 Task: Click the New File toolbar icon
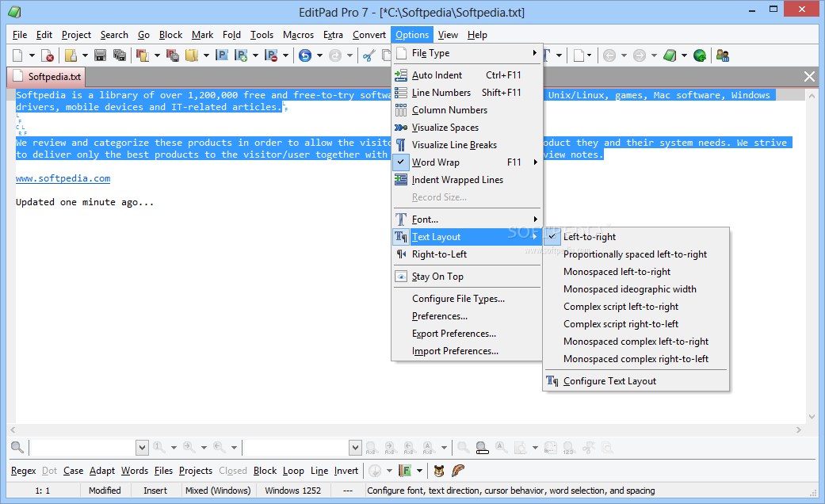[x=17, y=55]
